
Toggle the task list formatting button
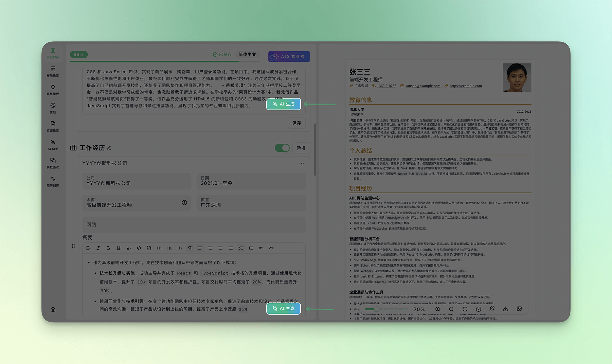(x=241, y=248)
